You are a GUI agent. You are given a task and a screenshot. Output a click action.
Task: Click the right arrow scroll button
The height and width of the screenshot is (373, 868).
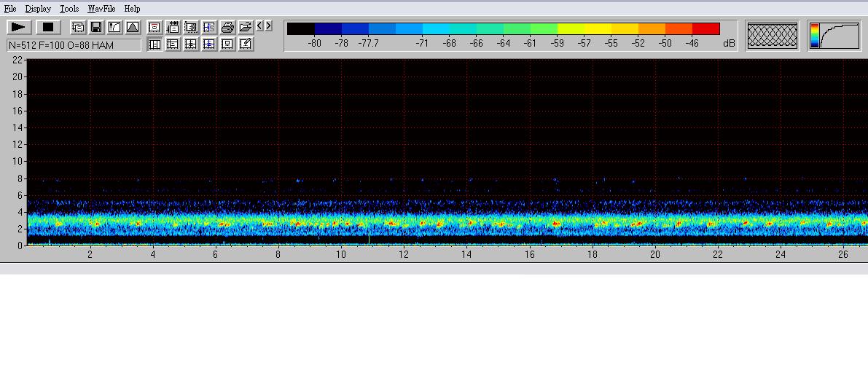[x=269, y=26]
